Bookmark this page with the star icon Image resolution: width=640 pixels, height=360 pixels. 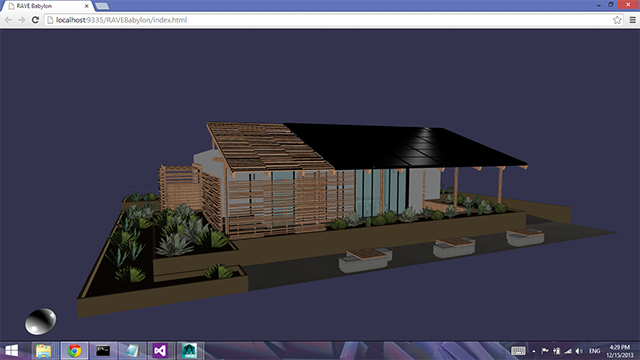(x=617, y=20)
